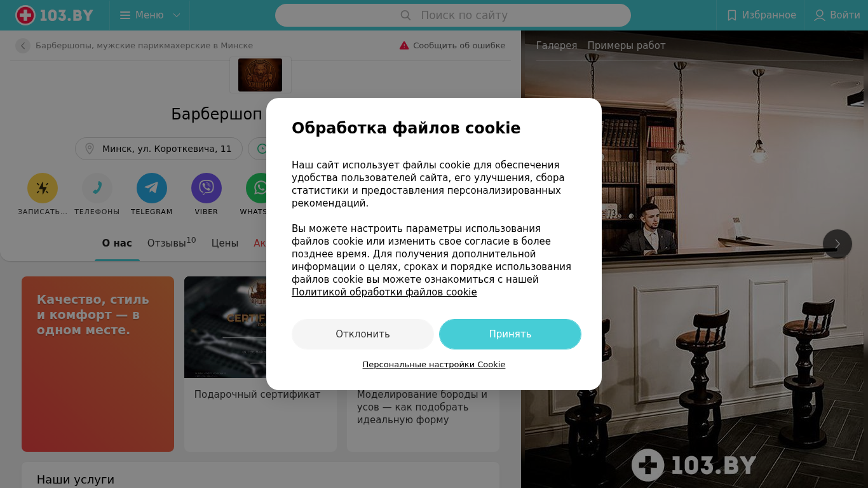Report an error via Сообщить об ошибке
The width and height of the screenshot is (868, 488).
pyautogui.click(x=452, y=46)
